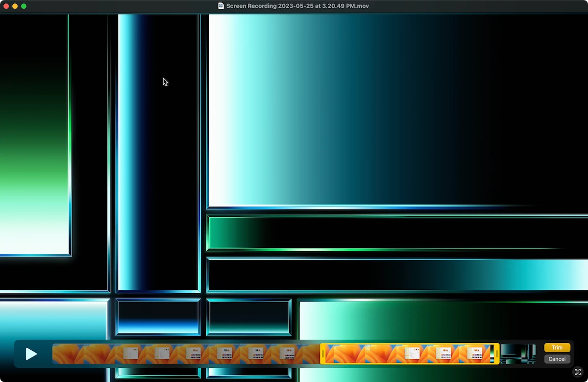
Task: Cancel the trim operation
Action: 557,359
